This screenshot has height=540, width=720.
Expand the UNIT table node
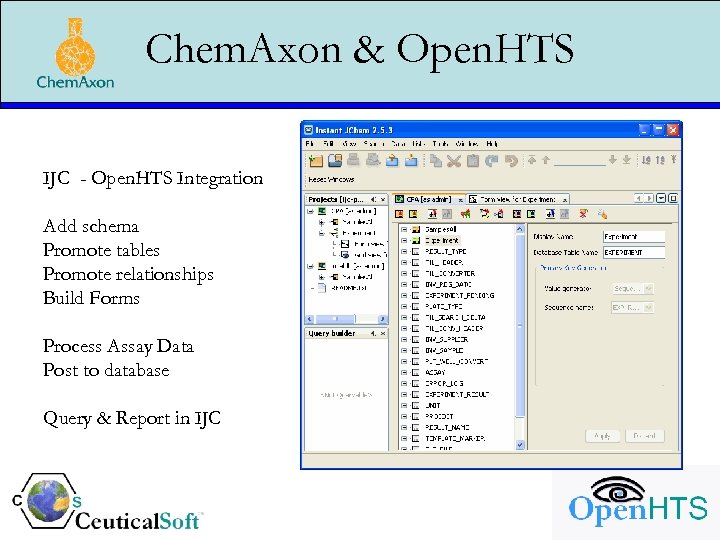(404, 405)
